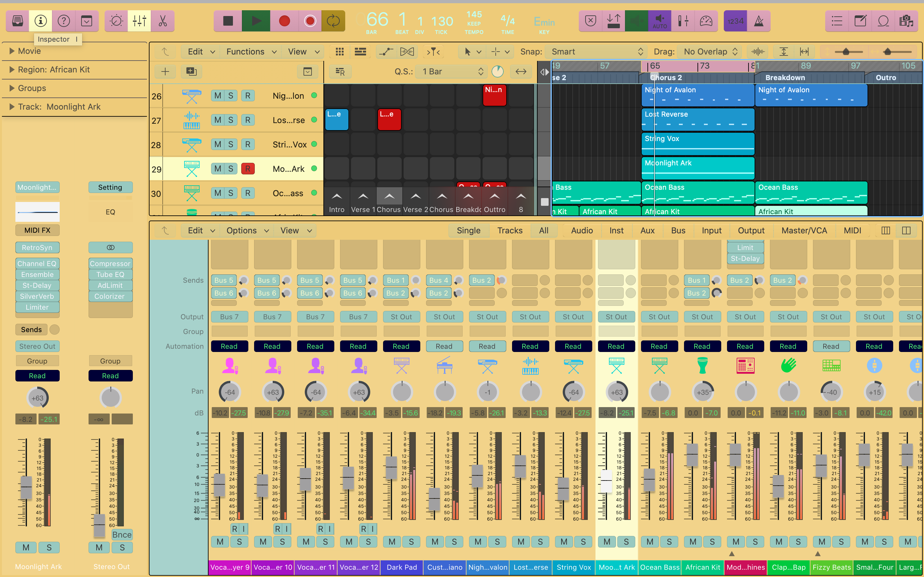
Task: Click the Add Track plus button
Action: click(165, 71)
